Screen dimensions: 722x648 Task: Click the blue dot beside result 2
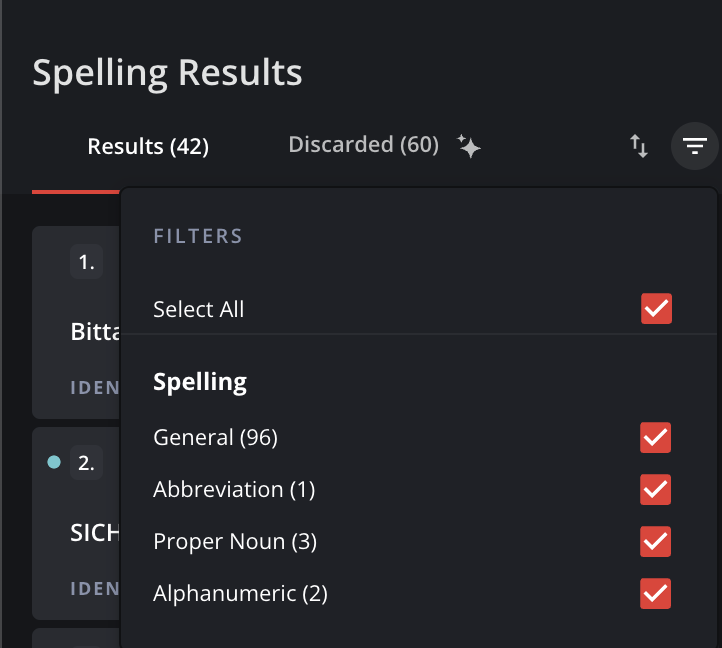(x=54, y=462)
